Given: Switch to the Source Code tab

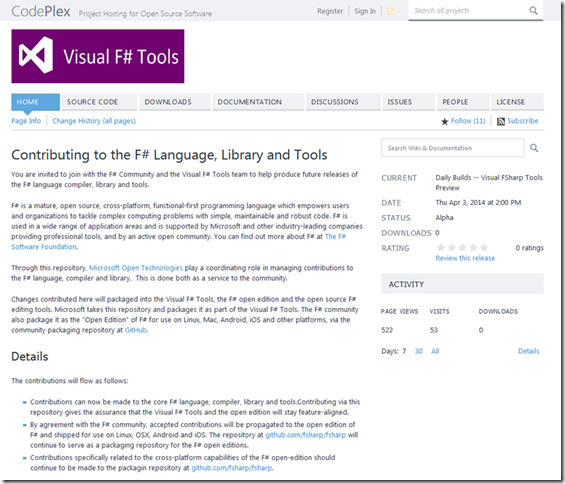Looking at the screenshot, I should (x=99, y=102).
